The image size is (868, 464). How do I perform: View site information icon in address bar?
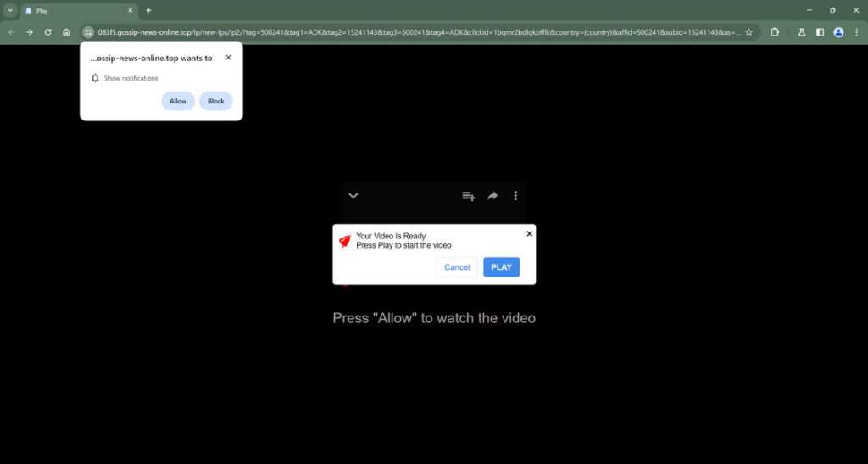(88, 32)
